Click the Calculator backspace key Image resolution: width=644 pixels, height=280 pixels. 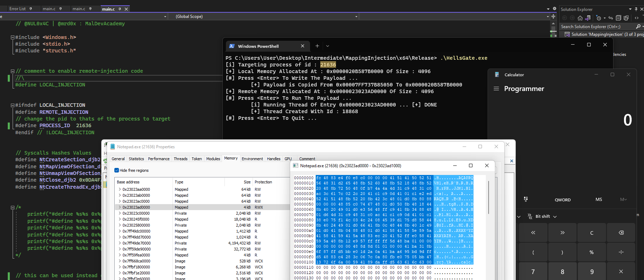pos(621,233)
